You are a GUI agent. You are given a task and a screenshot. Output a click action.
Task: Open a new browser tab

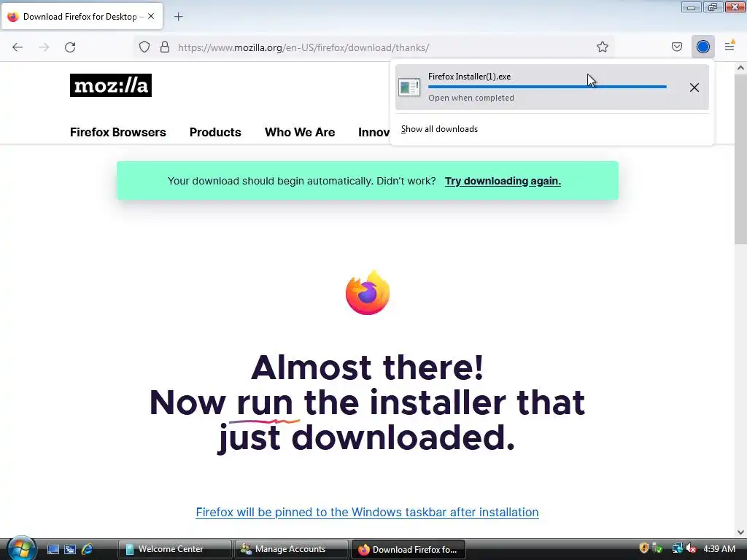178,17
